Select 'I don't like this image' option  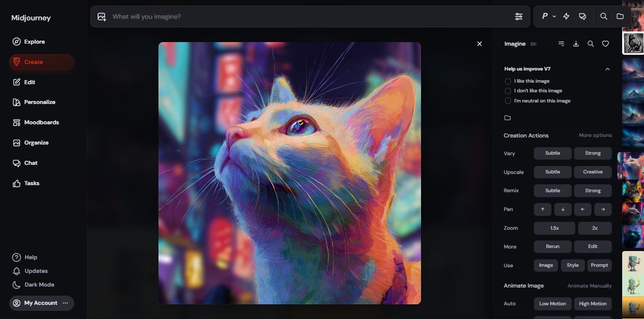click(508, 91)
